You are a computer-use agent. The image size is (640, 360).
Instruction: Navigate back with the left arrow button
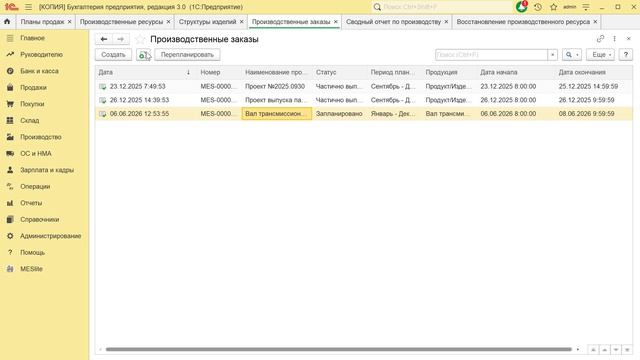[104, 39]
